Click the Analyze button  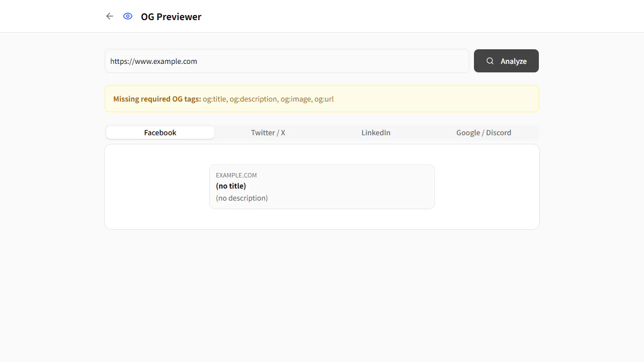pyautogui.click(x=506, y=61)
